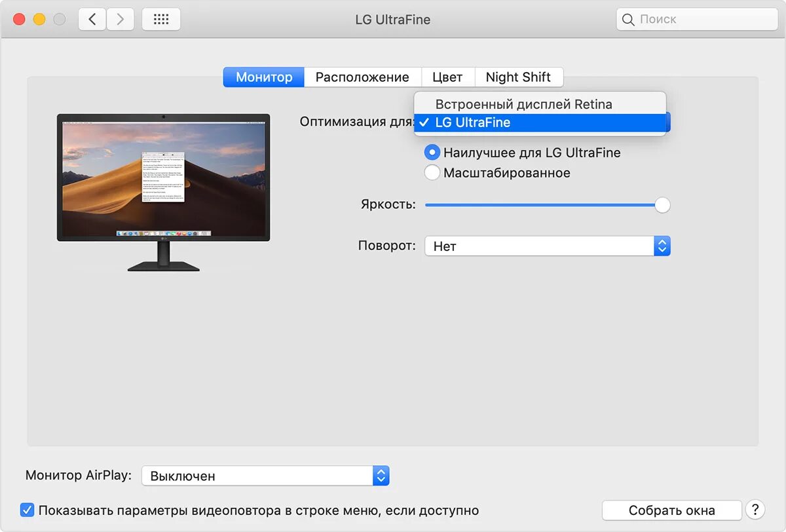Select Наилучшее для LG UltraFine radio
Screen dimensions: 786x532
tap(432, 153)
